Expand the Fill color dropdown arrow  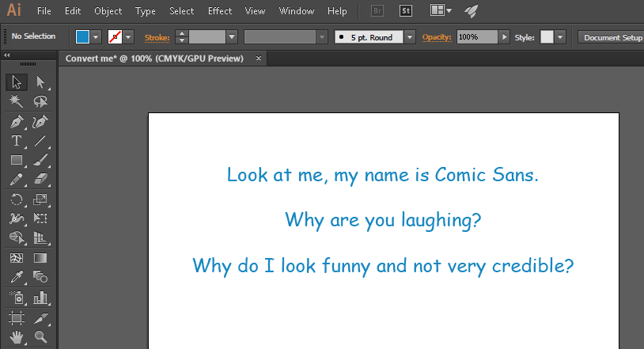click(96, 37)
